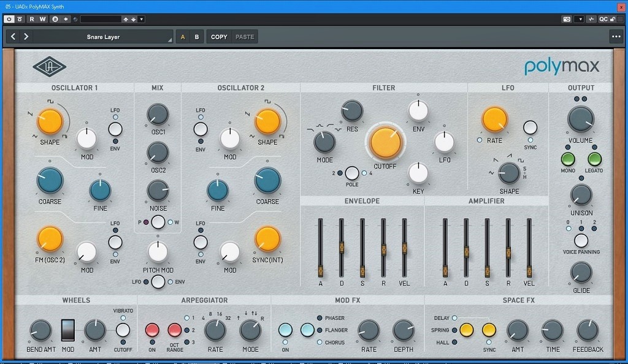Click the LFO SHAPE selector knob

(x=508, y=173)
